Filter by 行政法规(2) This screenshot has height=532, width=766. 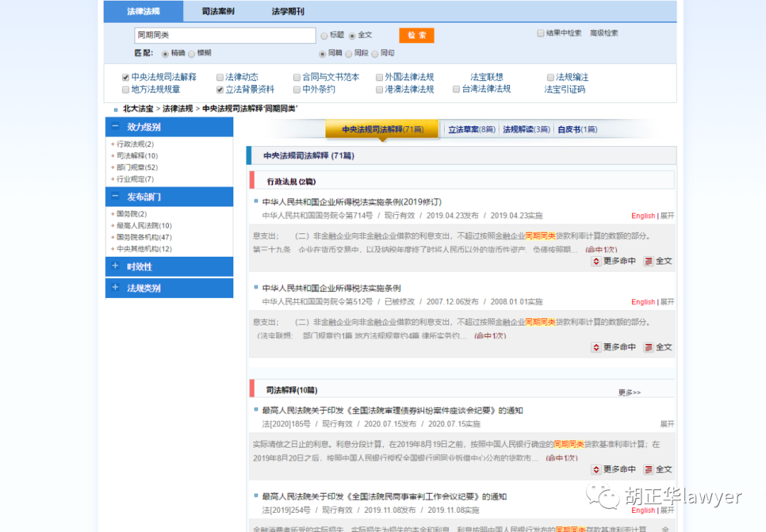135,144
